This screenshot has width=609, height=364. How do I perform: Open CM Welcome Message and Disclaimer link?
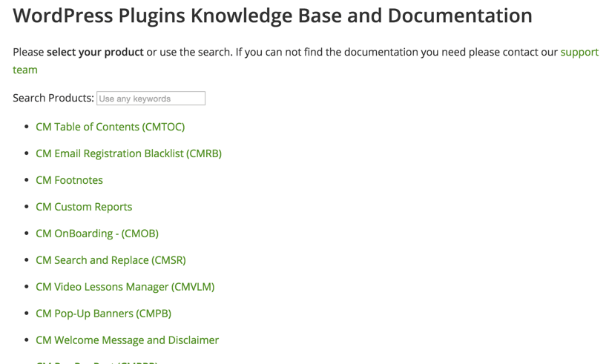pos(127,340)
